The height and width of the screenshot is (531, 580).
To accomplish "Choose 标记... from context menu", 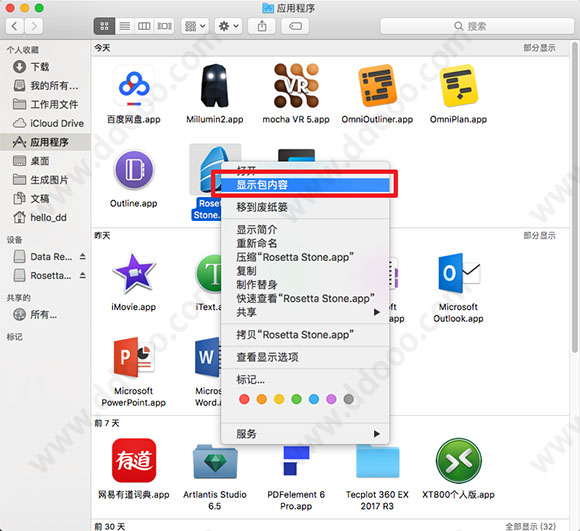I will click(x=305, y=380).
